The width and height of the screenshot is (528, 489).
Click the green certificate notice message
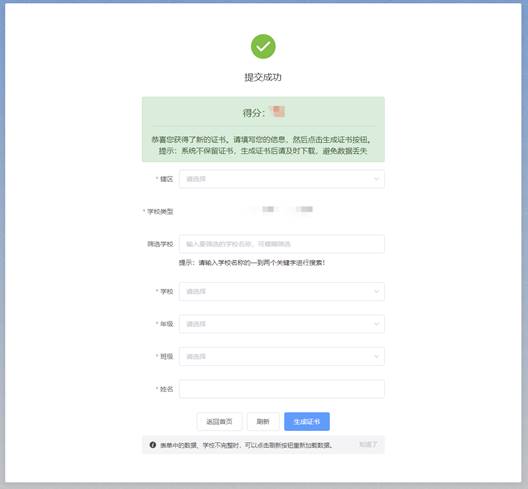263,145
